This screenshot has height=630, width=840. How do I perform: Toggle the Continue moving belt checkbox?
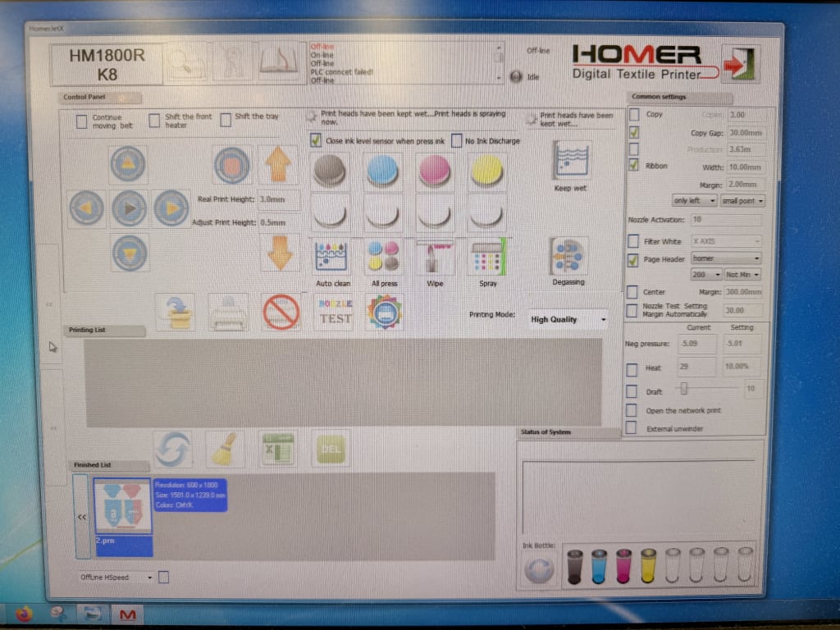coord(81,121)
